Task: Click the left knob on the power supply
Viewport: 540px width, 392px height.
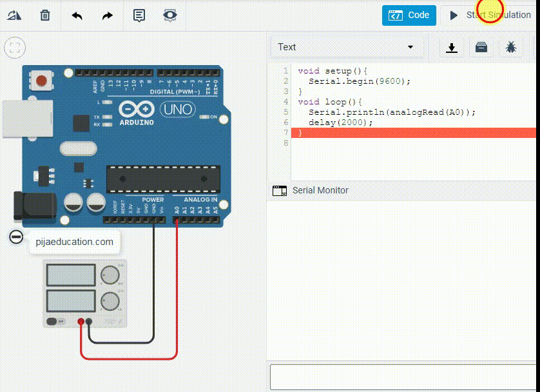Action: pos(109,274)
